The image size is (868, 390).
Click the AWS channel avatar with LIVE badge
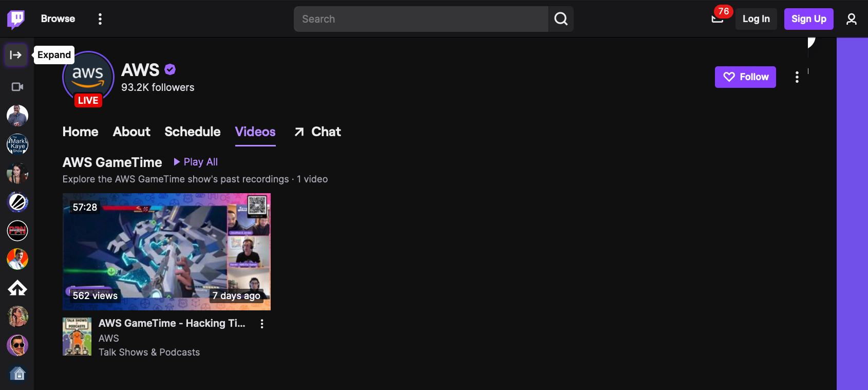[88, 78]
